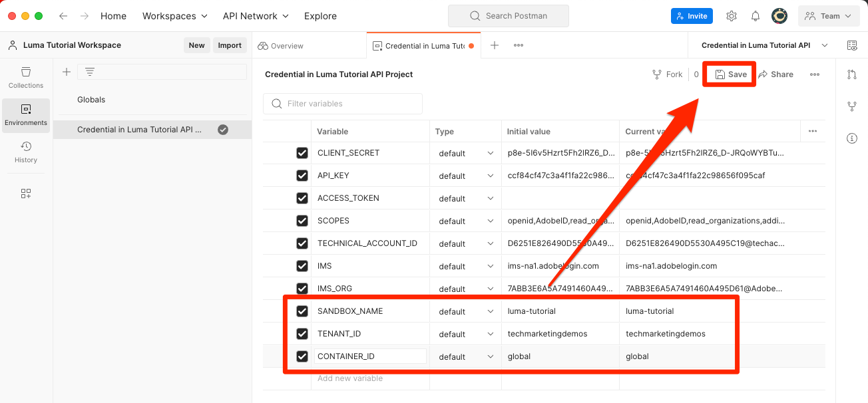Click the Add new variable field

pyautogui.click(x=370, y=378)
